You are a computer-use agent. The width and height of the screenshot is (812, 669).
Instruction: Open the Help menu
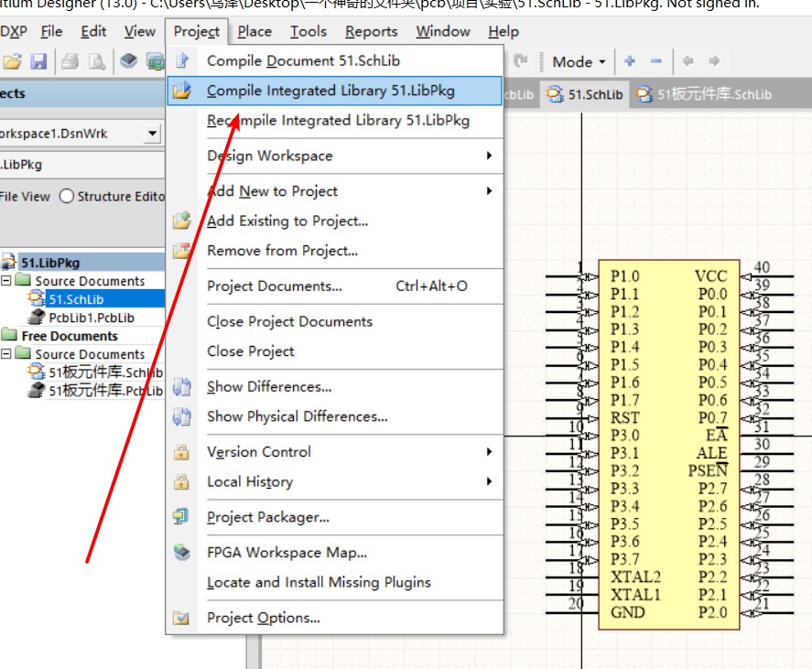pyautogui.click(x=503, y=32)
